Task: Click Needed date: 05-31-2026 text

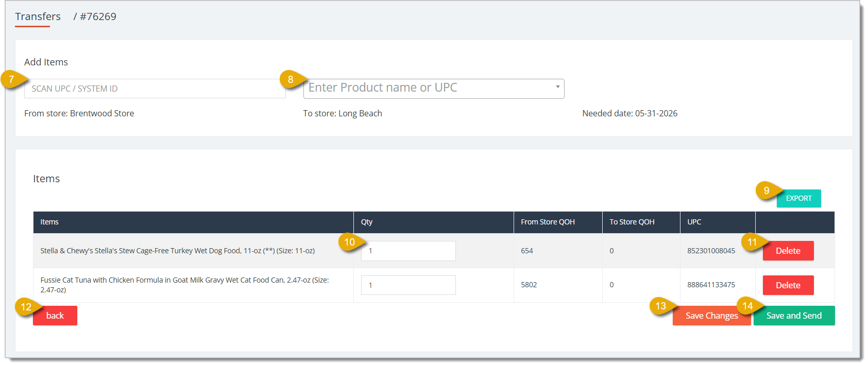Action: click(629, 113)
